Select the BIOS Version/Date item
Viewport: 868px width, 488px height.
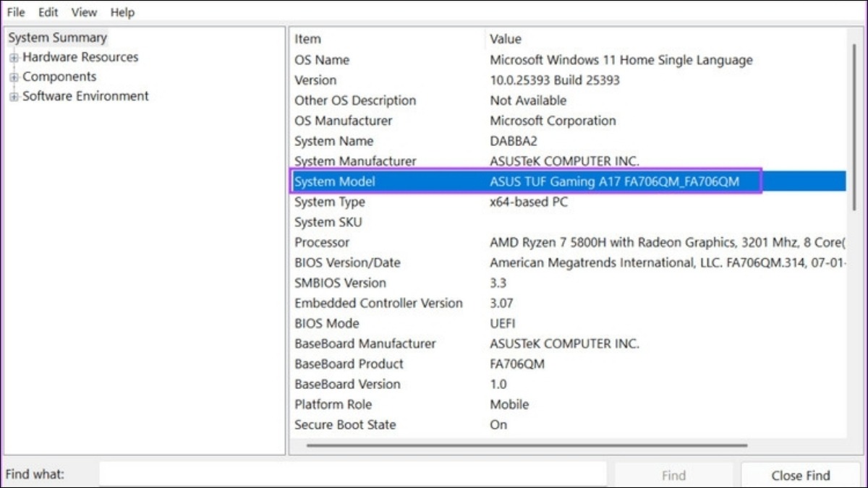(347, 262)
